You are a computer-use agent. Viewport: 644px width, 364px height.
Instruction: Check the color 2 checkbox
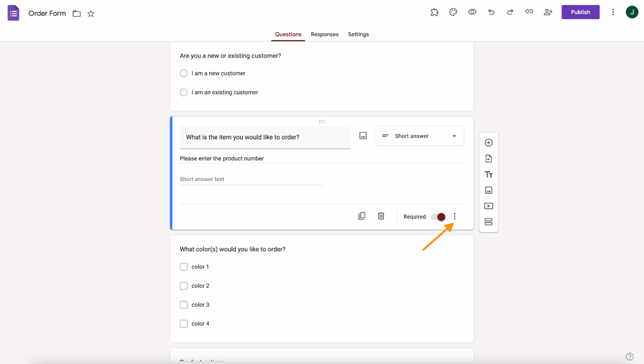pos(183,286)
